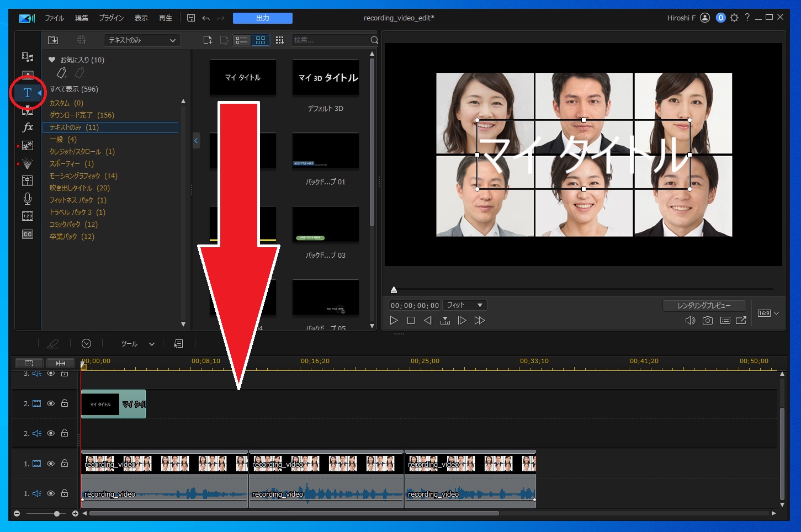Open the フィット zoom dropdown
The width and height of the screenshot is (801, 532).
464,305
